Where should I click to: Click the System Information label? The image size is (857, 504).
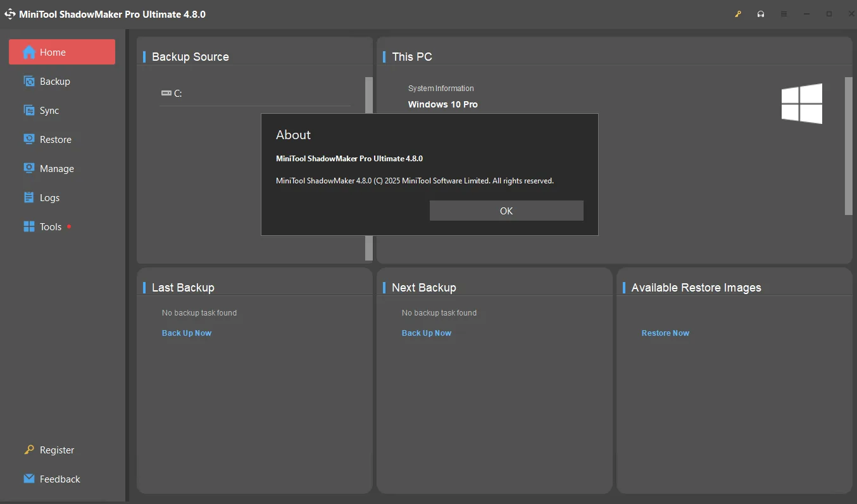coord(441,89)
